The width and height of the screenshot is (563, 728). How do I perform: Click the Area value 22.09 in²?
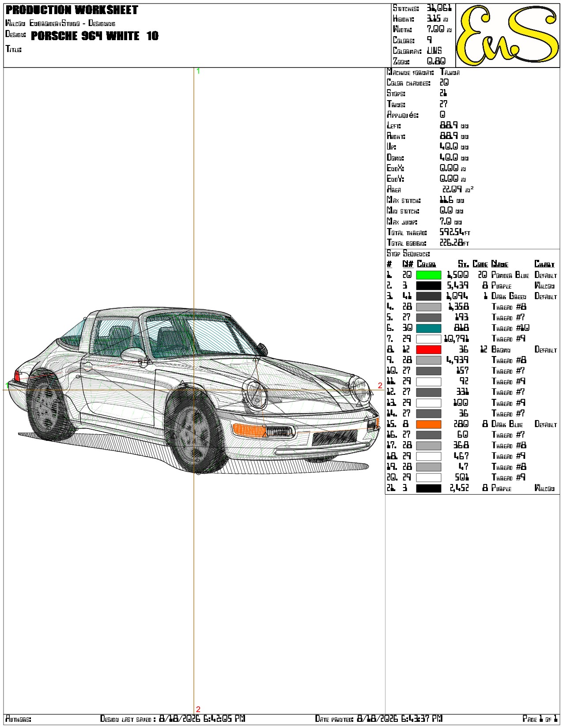(458, 189)
